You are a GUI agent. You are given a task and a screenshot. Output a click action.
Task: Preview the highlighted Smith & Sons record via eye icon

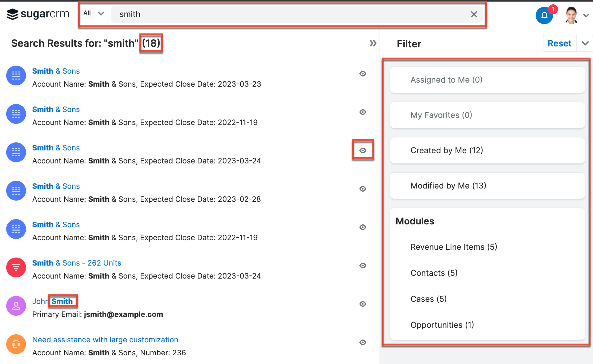pos(363,150)
